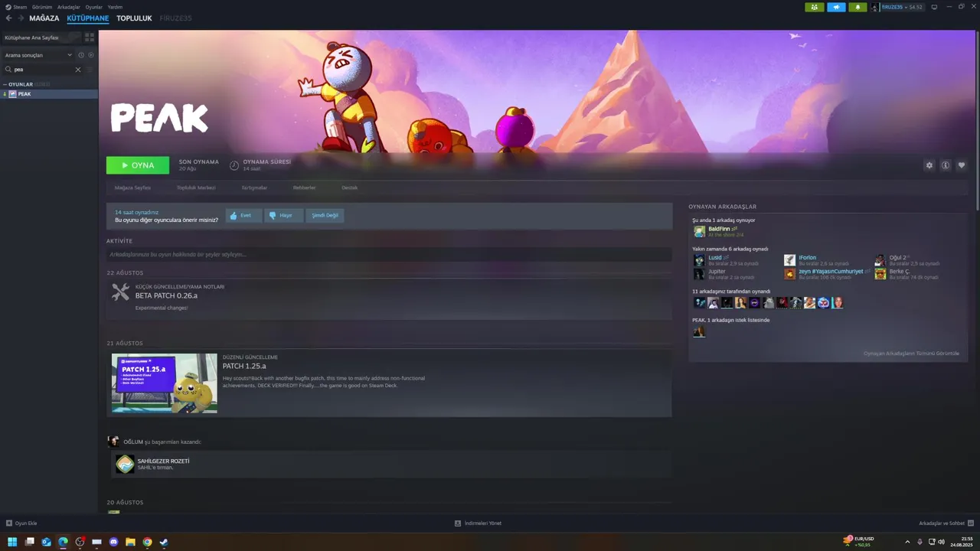Open Microsoft Edge from taskbar
The image size is (980, 551).
[63, 542]
